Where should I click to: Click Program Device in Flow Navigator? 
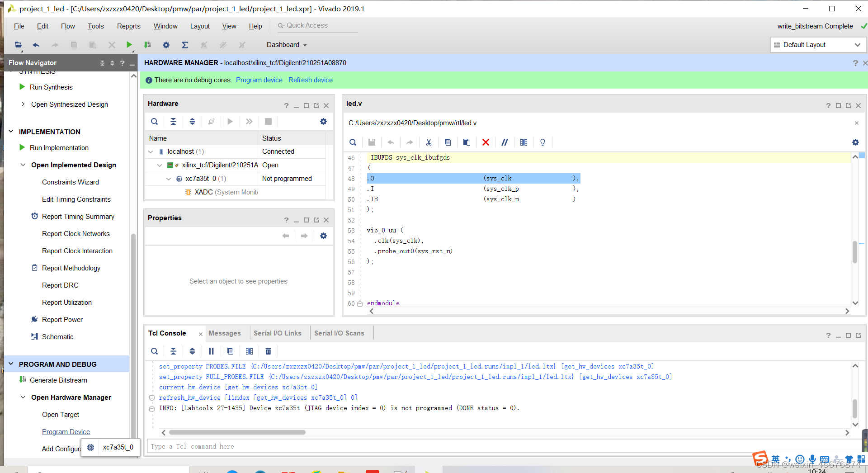click(66, 432)
